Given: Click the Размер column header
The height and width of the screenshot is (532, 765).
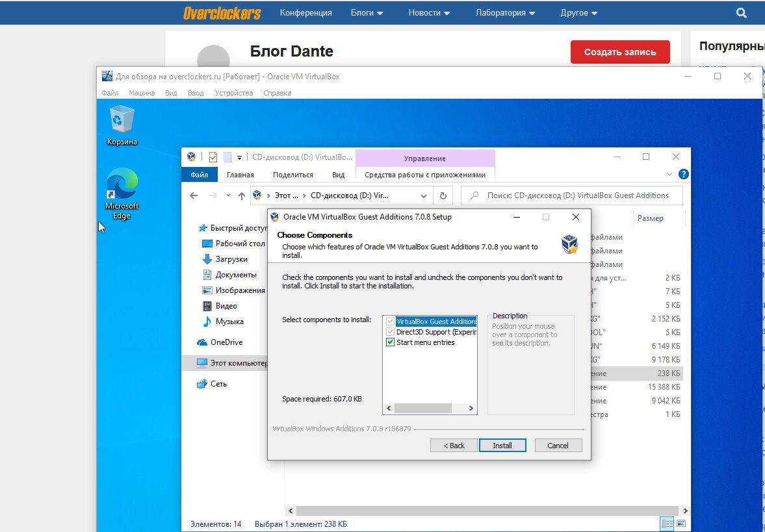Looking at the screenshot, I should click(650, 218).
